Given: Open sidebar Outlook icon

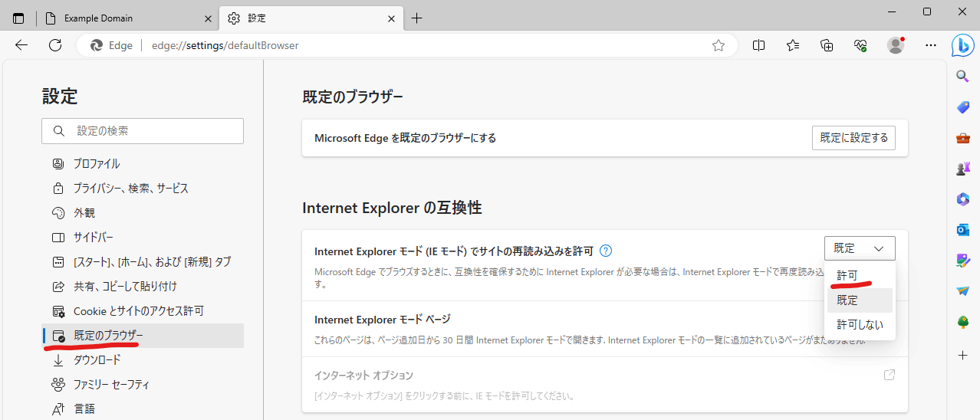Looking at the screenshot, I should pos(963,229).
